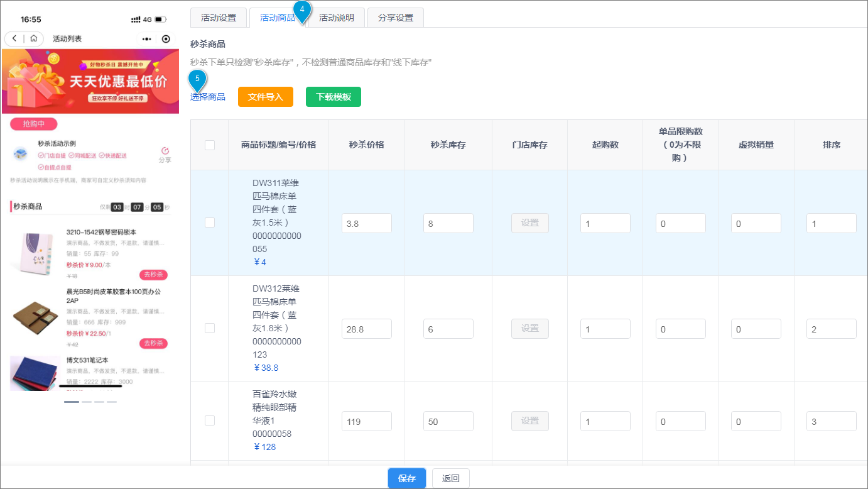This screenshot has height=489, width=868.
Task: Click 门店库存 设置 button in DW311 row
Action: click(x=530, y=223)
